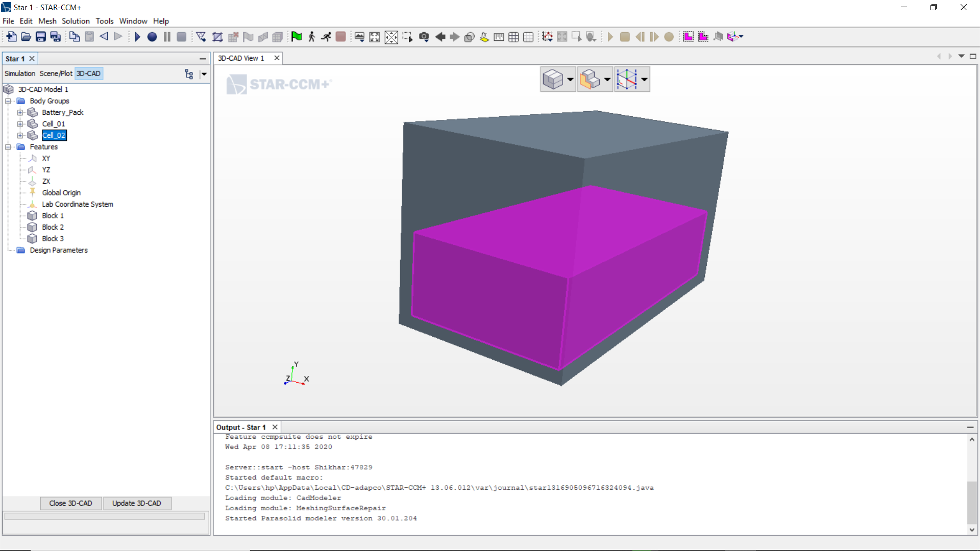Screen dimensions: 980x551
Task: Select the XY plane feature
Action: [46, 158]
